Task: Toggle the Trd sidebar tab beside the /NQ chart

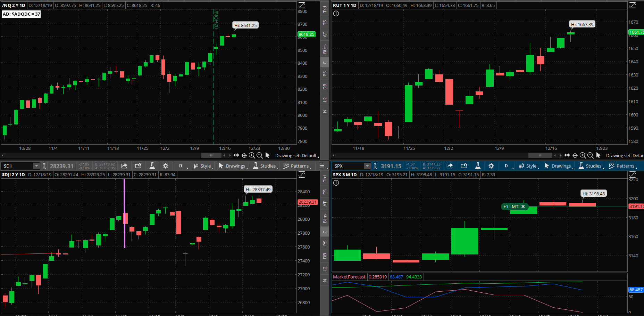Action: click(325, 9)
